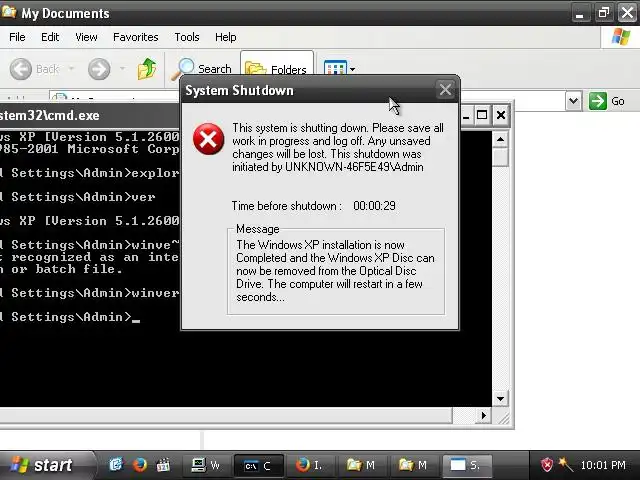This screenshot has width=640, height=480.
Task: Maximize the cmd.exe window
Action: (x=482, y=116)
